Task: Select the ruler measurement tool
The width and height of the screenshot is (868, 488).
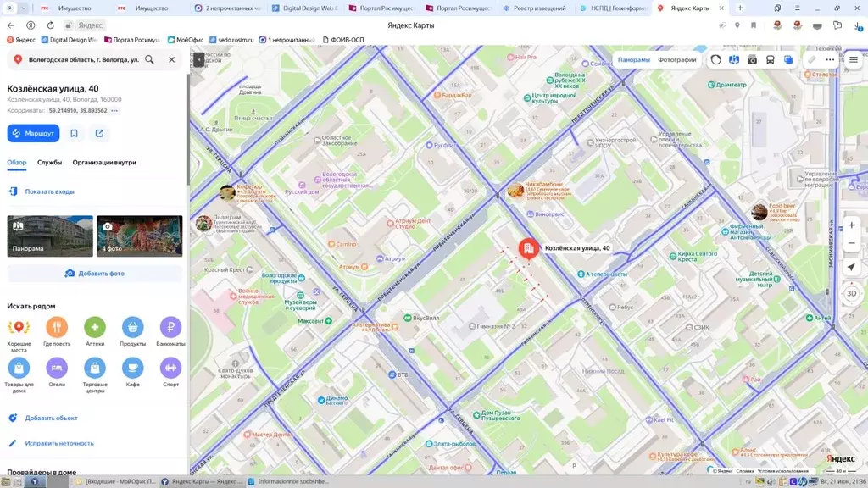Action: pyautogui.click(x=811, y=60)
